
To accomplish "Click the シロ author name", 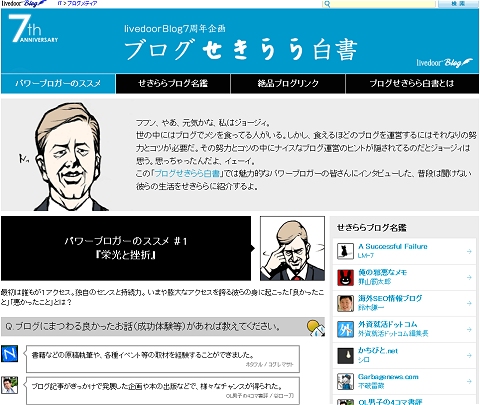I will [x=364, y=360].
